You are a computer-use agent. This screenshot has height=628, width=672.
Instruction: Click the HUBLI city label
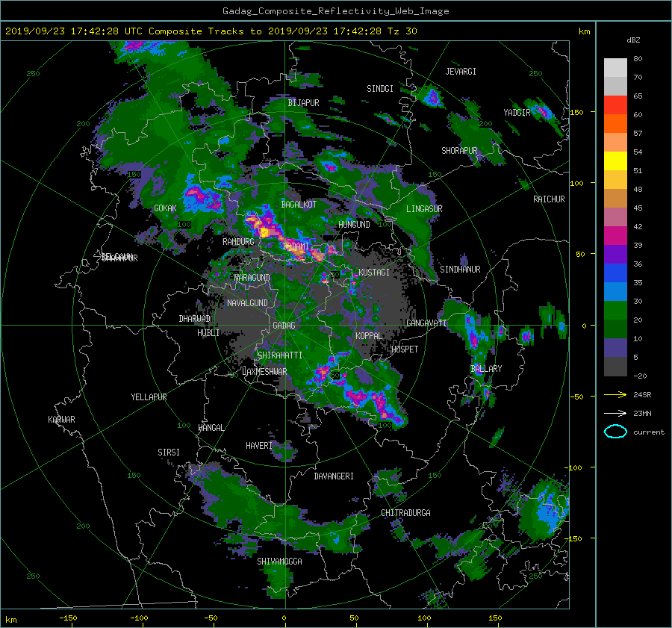[208, 333]
